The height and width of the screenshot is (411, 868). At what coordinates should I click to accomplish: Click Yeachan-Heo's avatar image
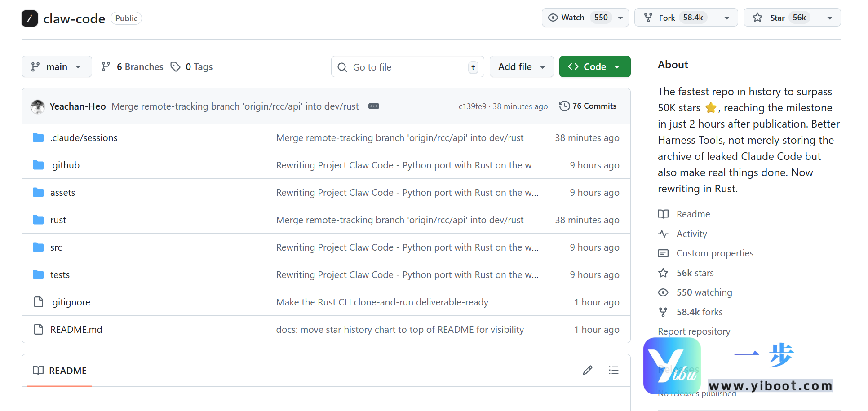point(38,106)
